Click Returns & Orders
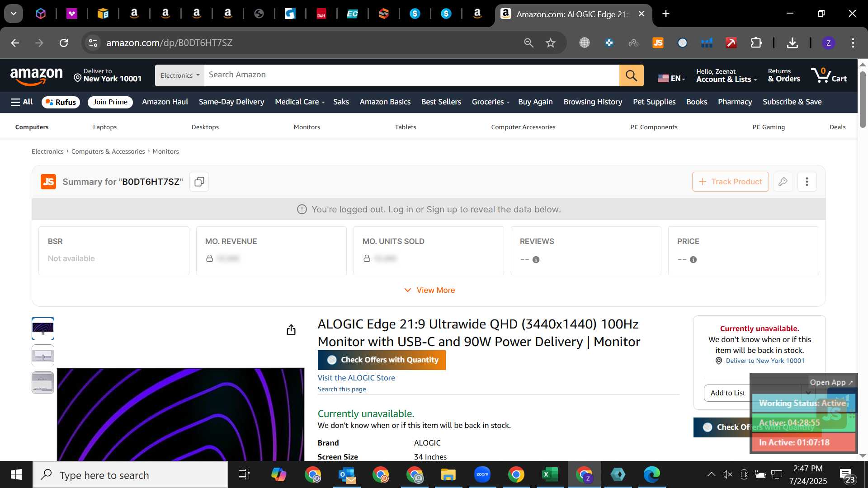This screenshot has width=868, height=488. pos(783,75)
